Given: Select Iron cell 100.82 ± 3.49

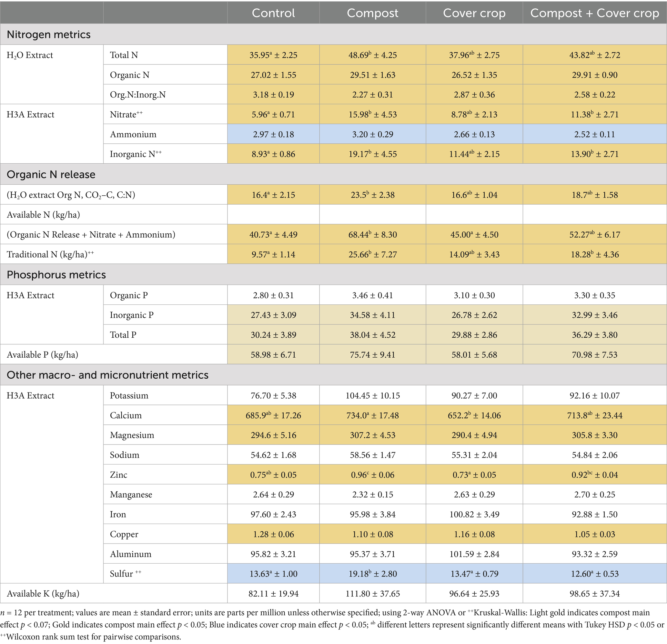Looking at the screenshot, I should (474, 514).
